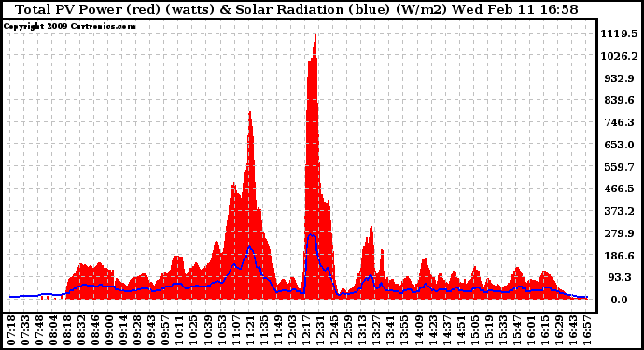The width and height of the screenshot is (644, 350).
Task: Click the y-axis value 746.3
Action: point(620,122)
